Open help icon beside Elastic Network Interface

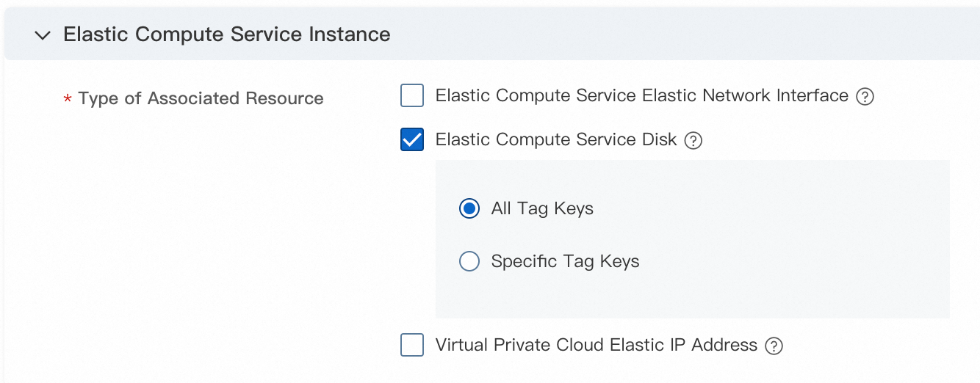click(x=865, y=97)
